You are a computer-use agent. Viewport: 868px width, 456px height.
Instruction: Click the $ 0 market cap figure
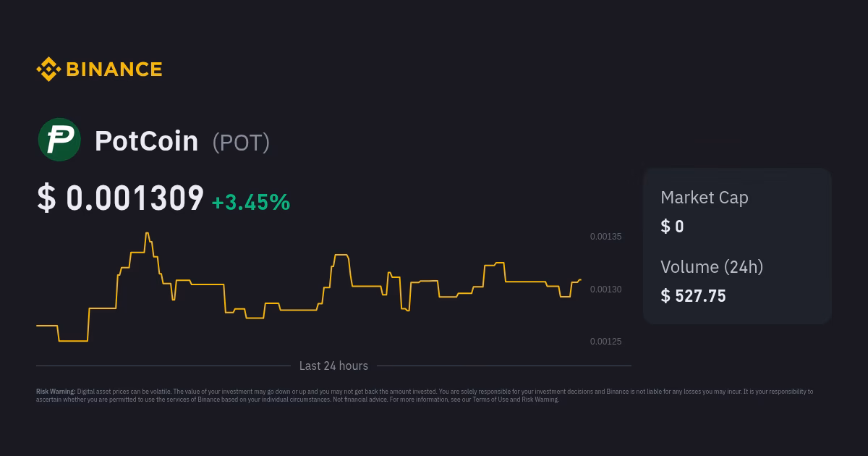point(672,226)
